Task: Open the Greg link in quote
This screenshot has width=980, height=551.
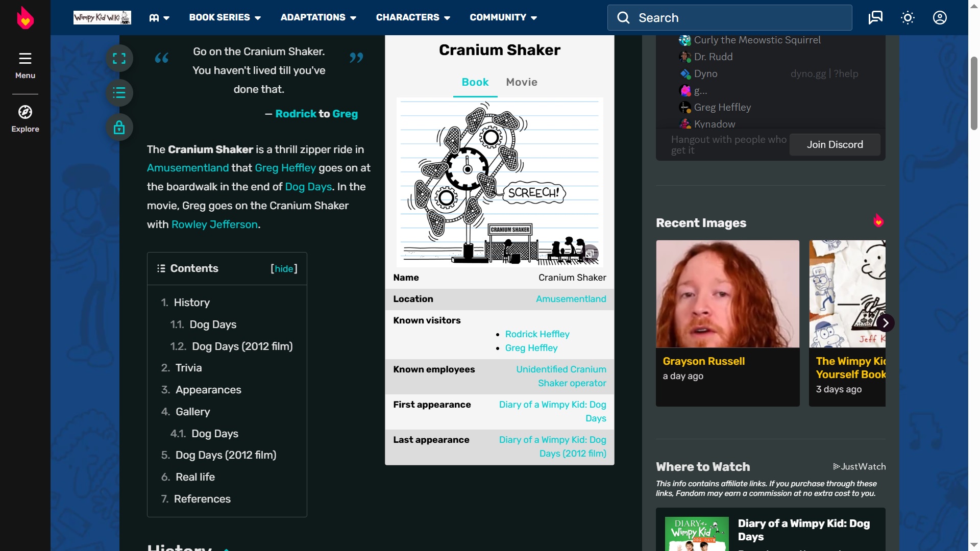Action: 345,114
